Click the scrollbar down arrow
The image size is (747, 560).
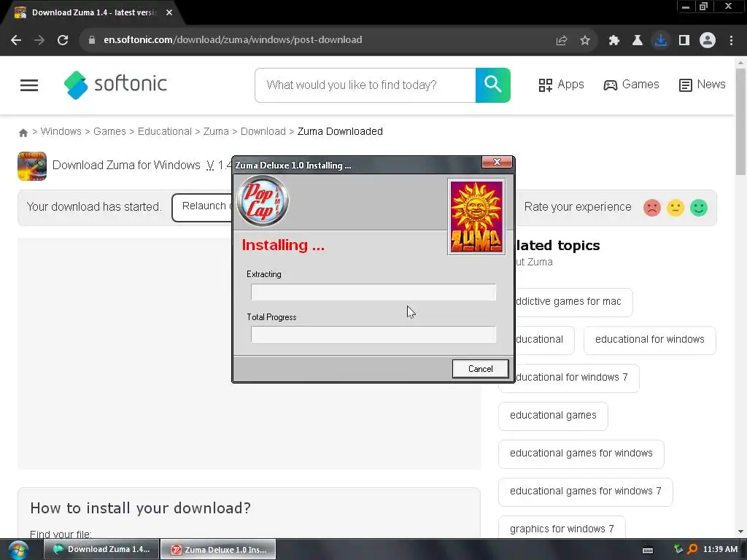pos(740,532)
